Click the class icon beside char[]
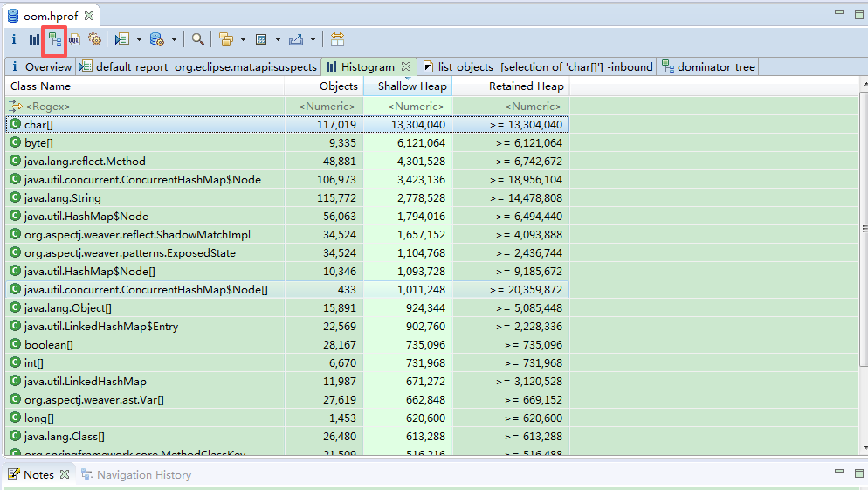 16,124
